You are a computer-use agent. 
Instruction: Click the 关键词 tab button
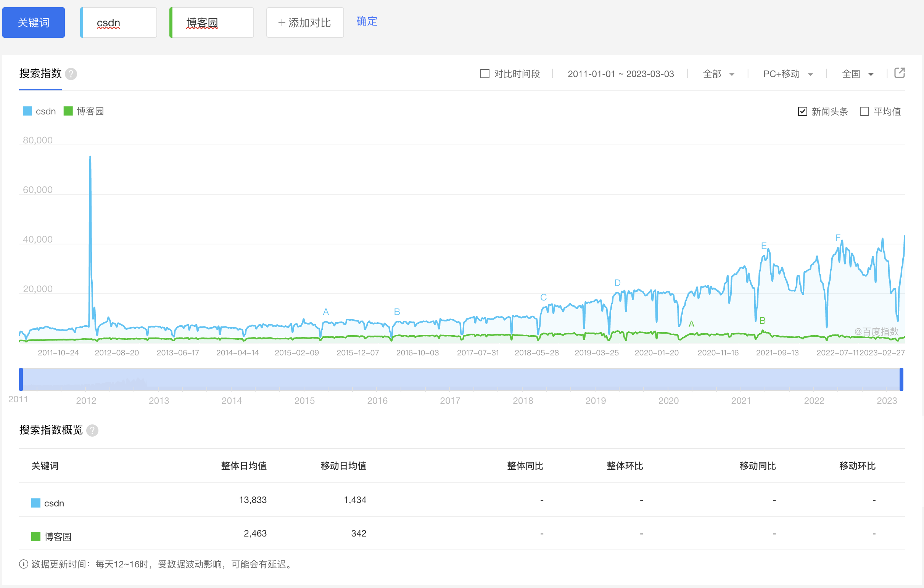click(x=34, y=22)
